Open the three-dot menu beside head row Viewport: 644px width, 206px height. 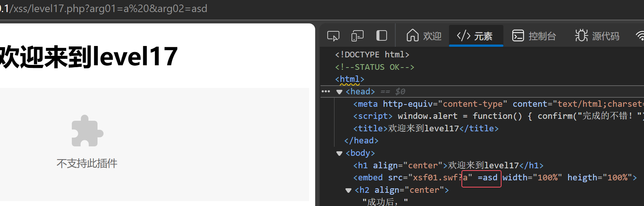pyautogui.click(x=325, y=91)
